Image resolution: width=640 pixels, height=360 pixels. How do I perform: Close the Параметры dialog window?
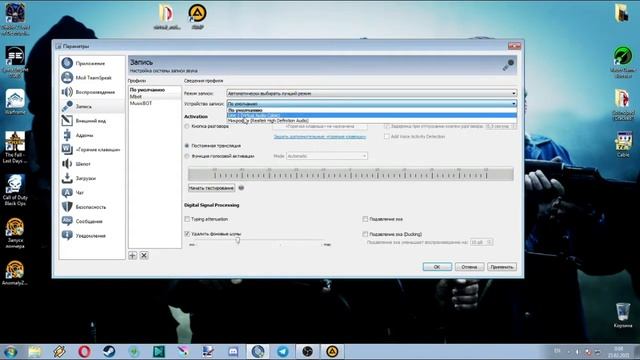(514, 46)
